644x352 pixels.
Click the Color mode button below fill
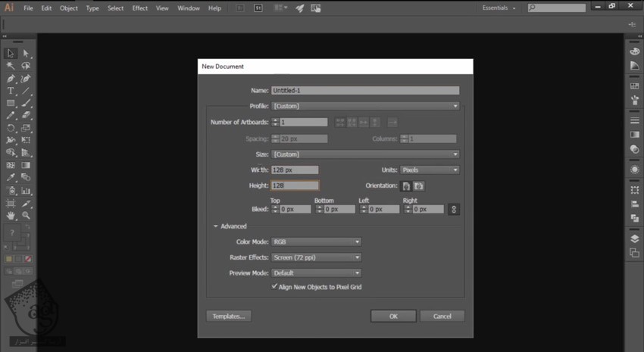(8, 259)
